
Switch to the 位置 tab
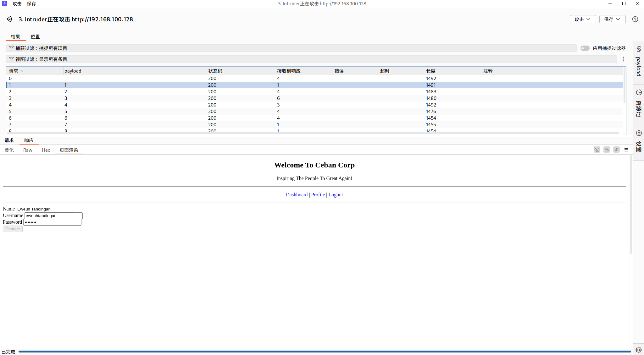(35, 37)
